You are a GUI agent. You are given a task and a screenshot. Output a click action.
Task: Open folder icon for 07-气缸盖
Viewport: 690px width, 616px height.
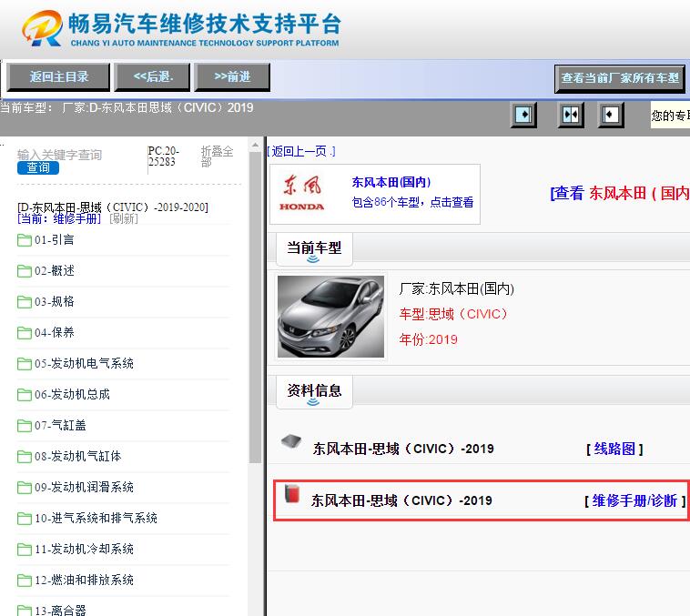[25, 426]
